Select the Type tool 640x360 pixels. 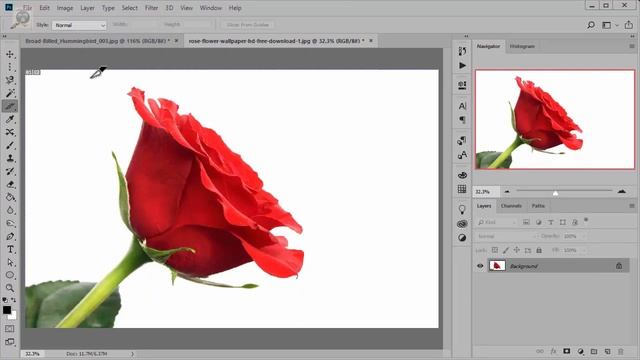pyautogui.click(x=10, y=250)
